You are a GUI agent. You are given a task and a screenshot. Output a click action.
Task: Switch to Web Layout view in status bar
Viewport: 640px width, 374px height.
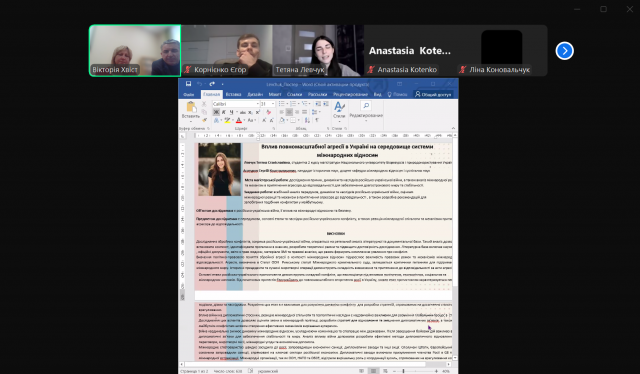point(385,371)
